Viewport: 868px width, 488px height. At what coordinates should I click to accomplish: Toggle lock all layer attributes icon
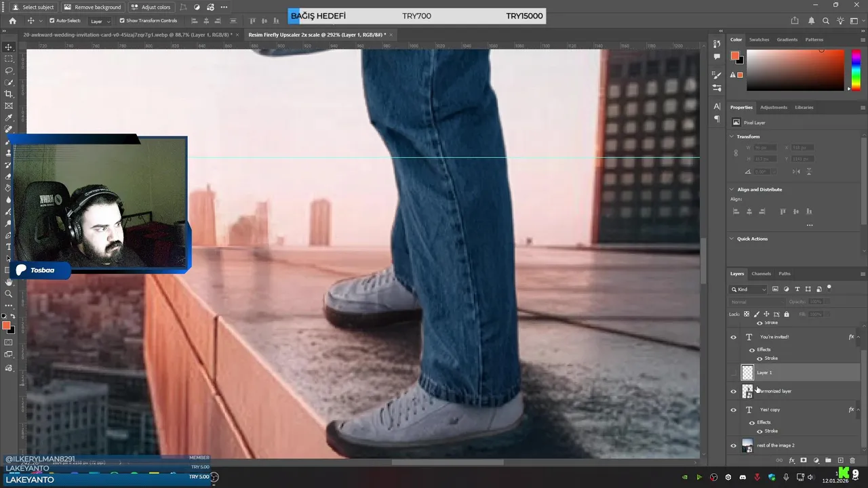coord(787,314)
